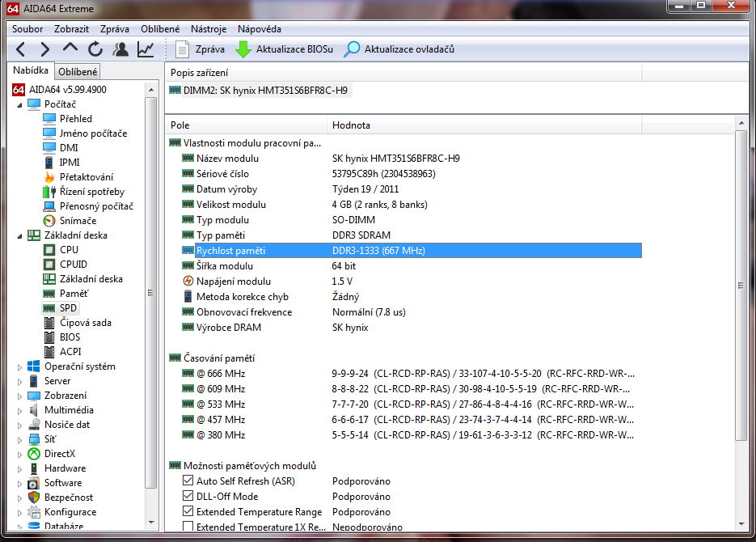Screen dimensions: 756x542
Task: Open the Čipová sada icon
Action: point(49,323)
